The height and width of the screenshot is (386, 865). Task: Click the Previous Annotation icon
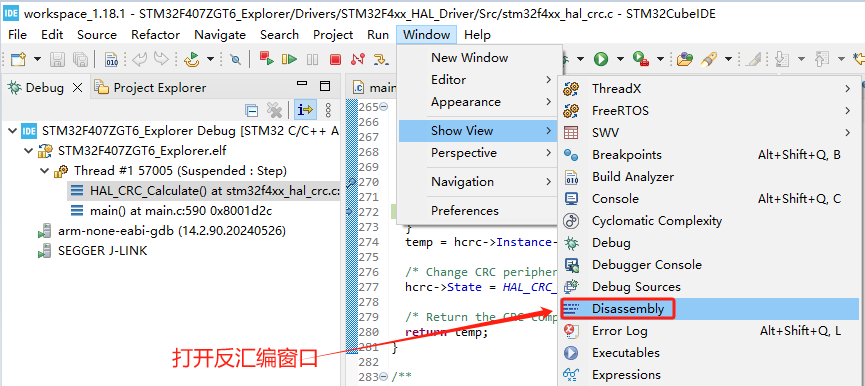[823, 59]
